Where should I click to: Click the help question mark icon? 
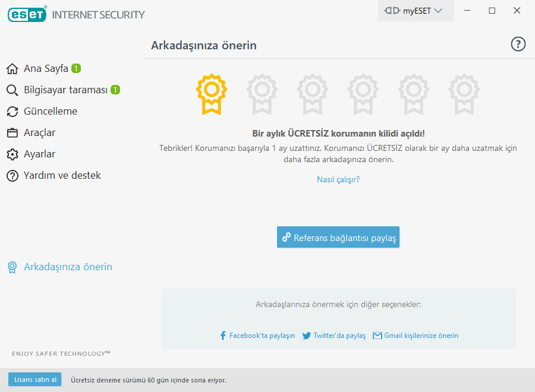tap(518, 45)
